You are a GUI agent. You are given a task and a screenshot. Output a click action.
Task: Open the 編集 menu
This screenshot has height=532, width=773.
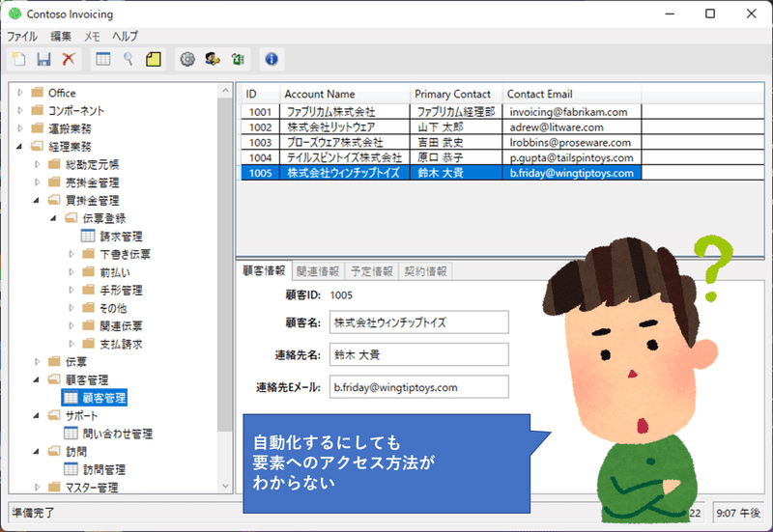click(61, 36)
